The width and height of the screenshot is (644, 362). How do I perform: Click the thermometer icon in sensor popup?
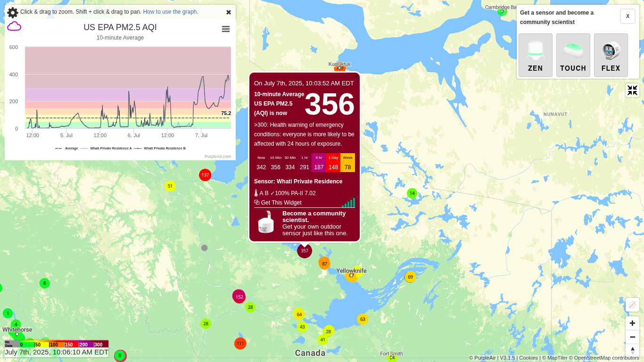click(x=256, y=193)
